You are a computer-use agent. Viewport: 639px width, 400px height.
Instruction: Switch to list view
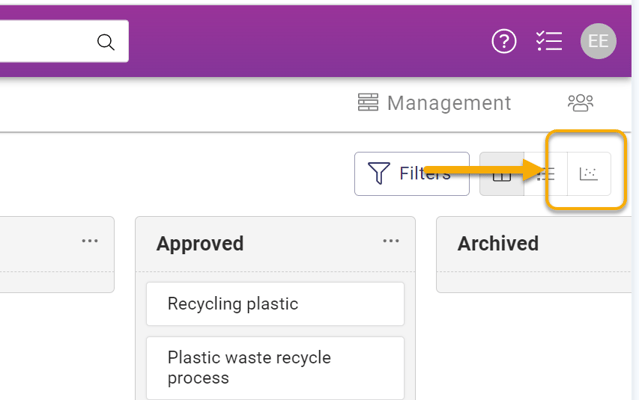[546, 174]
